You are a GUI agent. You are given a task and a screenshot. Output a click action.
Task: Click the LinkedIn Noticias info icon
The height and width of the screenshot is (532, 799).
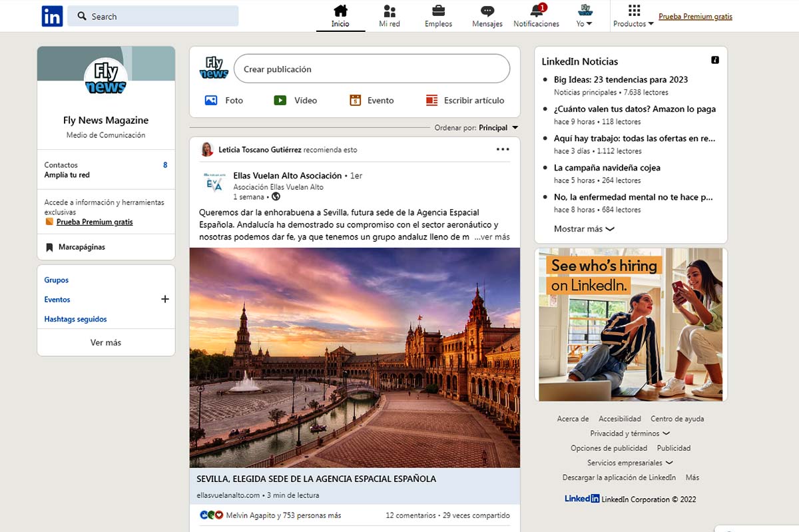pos(715,61)
